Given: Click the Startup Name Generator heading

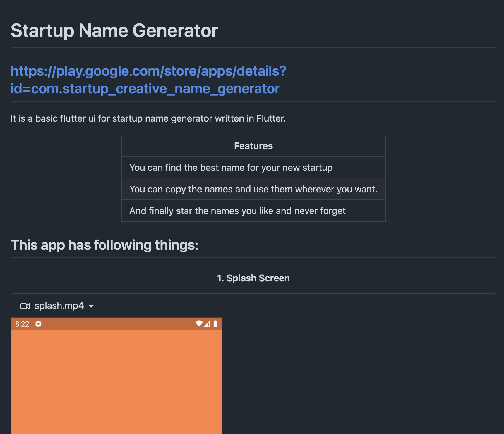Looking at the screenshot, I should [114, 31].
